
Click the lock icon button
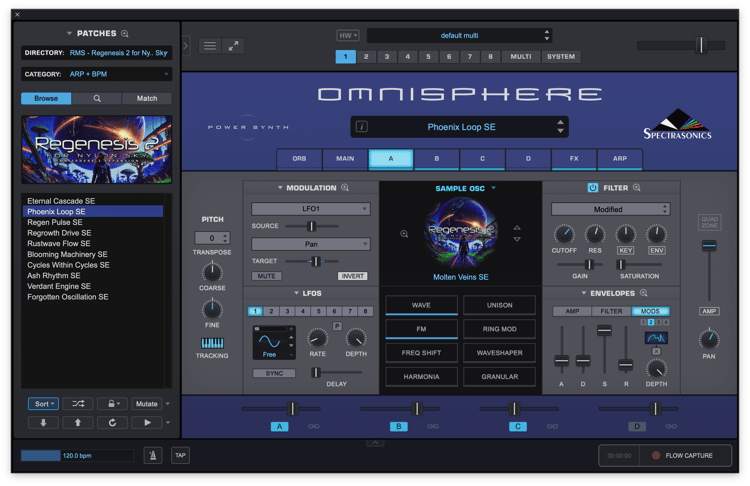coord(113,404)
